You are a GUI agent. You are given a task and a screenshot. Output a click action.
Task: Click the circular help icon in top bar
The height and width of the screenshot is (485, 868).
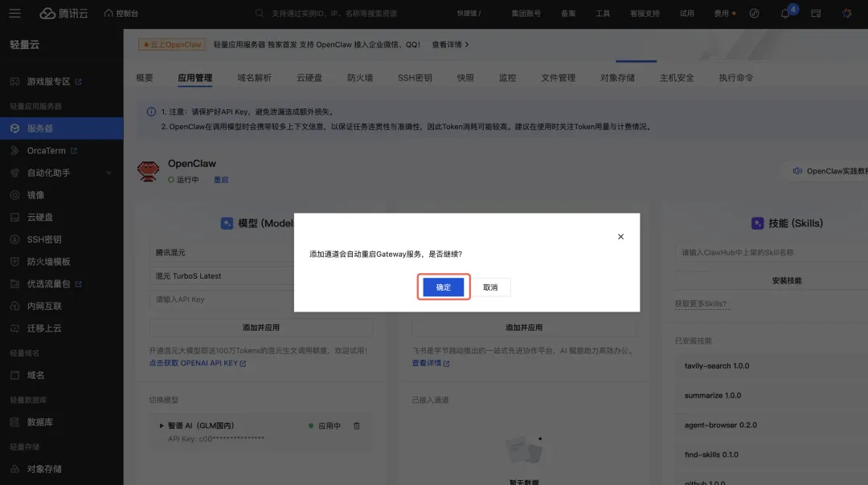(754, 14)
